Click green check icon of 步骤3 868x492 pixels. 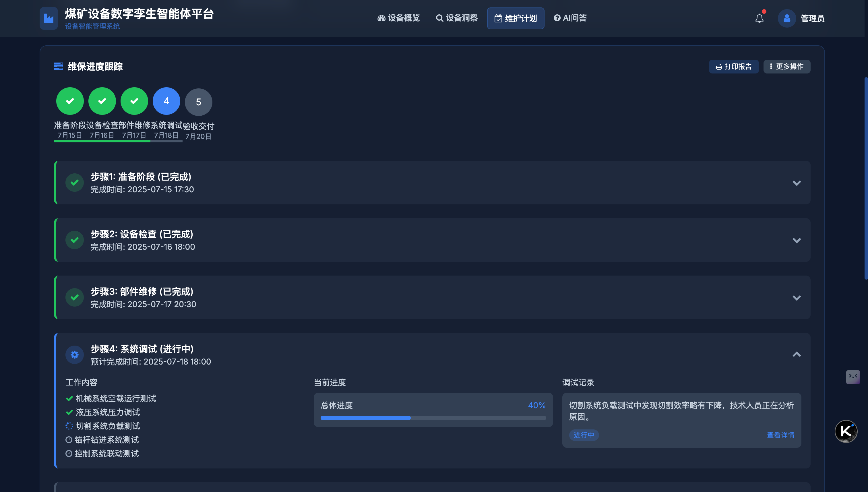[74, 297]
